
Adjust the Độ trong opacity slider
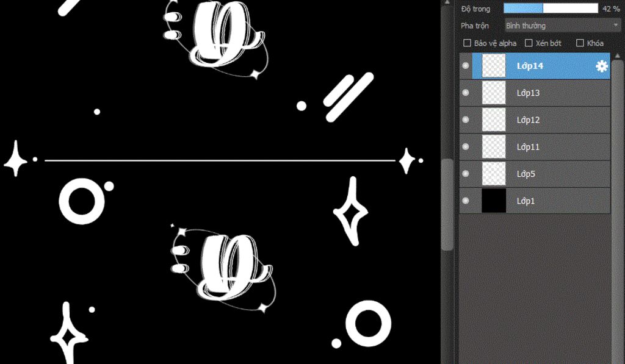click(551, 9)
